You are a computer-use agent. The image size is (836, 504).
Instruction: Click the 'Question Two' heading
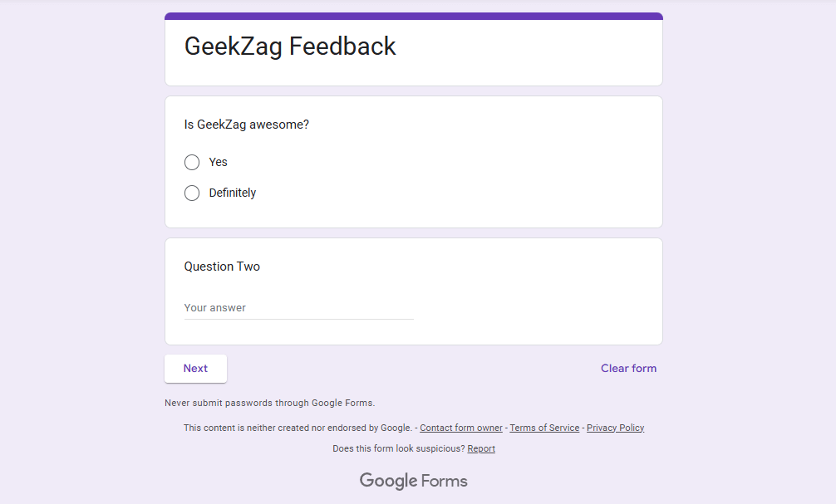[222, 267]
